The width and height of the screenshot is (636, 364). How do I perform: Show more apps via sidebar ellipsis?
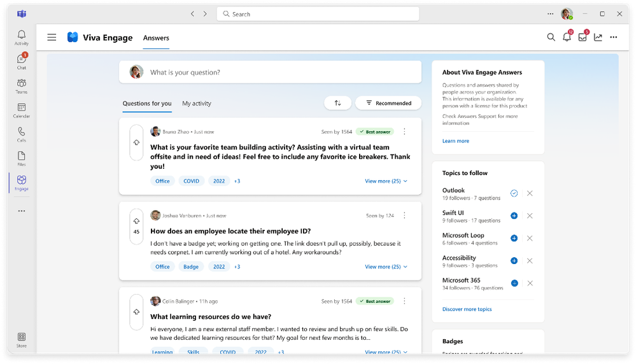tap(22, 211)
